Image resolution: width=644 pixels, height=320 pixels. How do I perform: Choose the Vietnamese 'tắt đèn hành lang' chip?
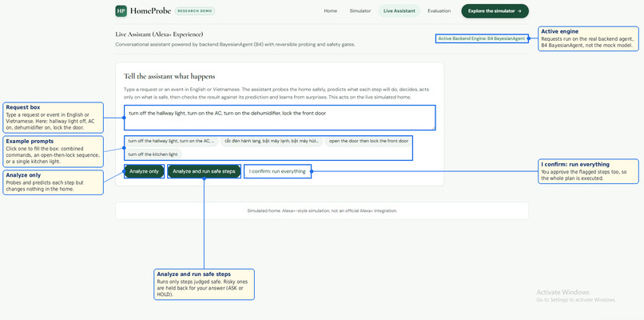(272, 141)
